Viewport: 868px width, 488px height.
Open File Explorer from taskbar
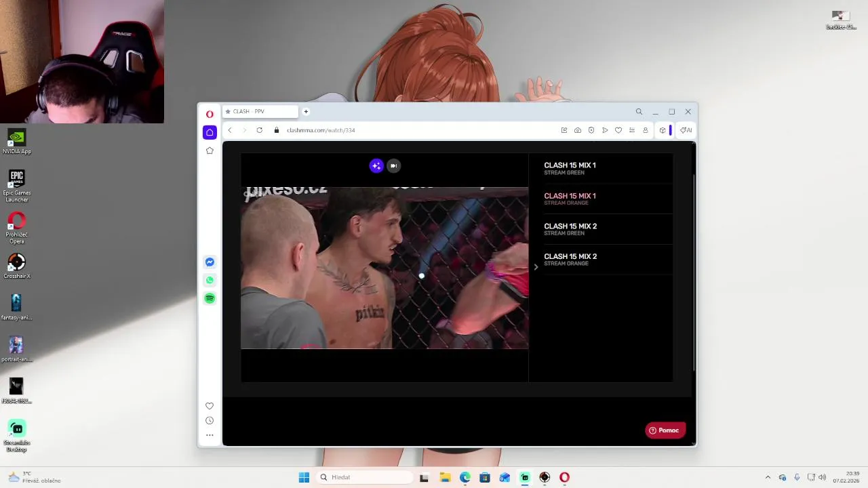pos(445,477)
